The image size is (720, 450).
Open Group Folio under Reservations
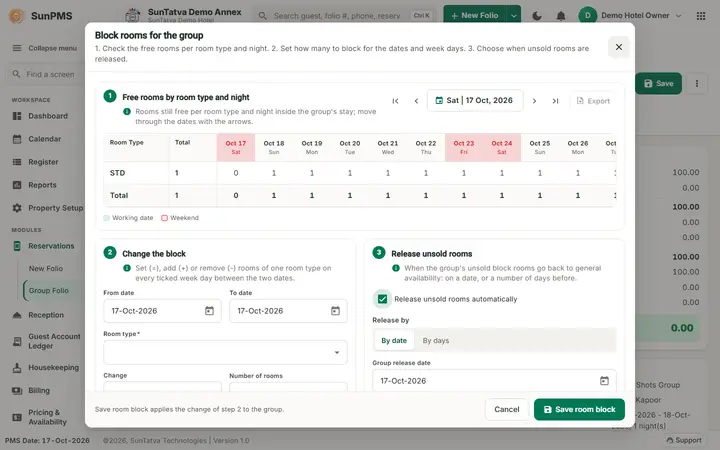click(49, 291)
